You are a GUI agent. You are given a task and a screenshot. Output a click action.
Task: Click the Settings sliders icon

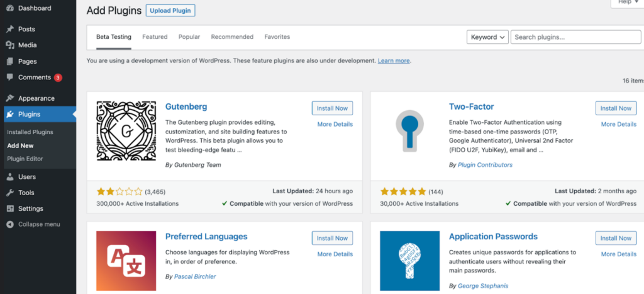tap(10, 208)
